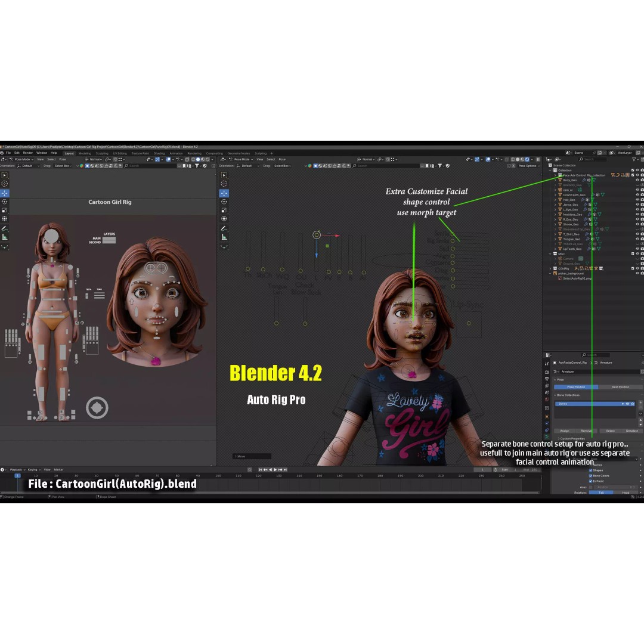644x644 pixels.
Task: Expand the Custom Properties panel
Action: (559, 439)
